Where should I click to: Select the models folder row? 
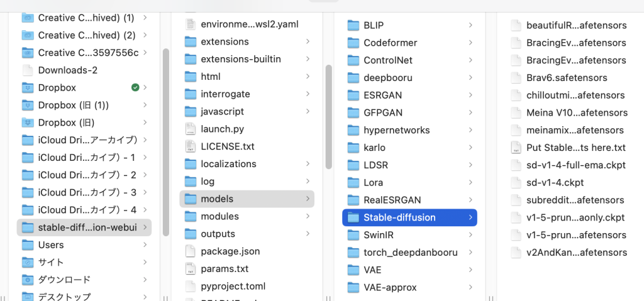(x=247, y=199)
